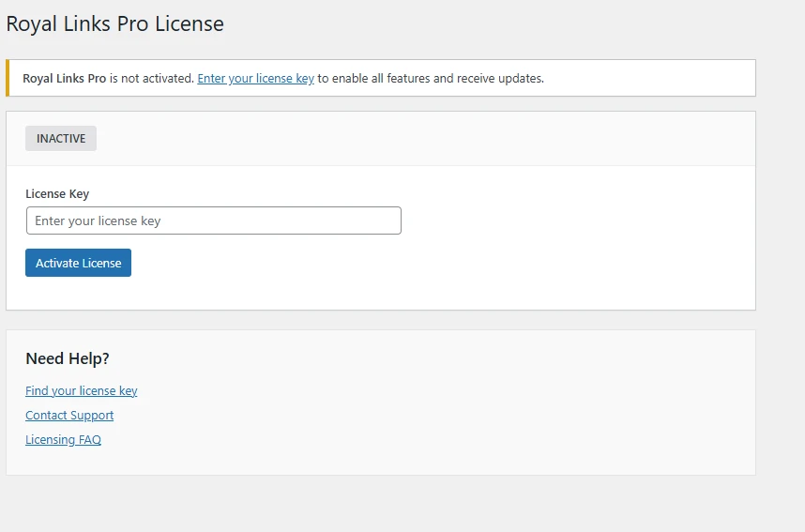Click the bold 'Royal Links Pro' notice text
805x532 pixels.
coord(64,79)
